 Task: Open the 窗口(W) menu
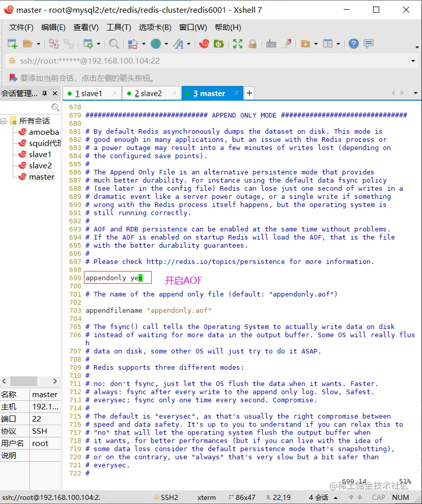193,27
